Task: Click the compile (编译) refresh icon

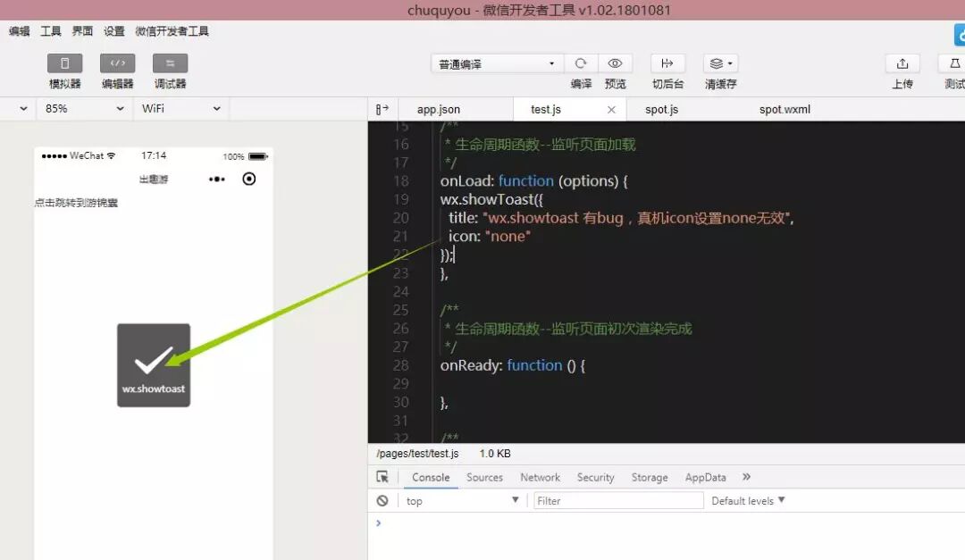Action: 581,63
